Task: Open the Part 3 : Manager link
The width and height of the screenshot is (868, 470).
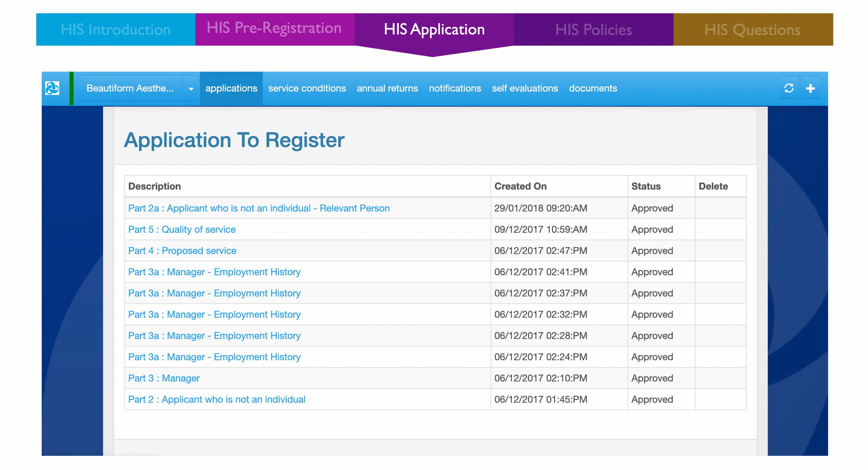Action: pos(164,378)
